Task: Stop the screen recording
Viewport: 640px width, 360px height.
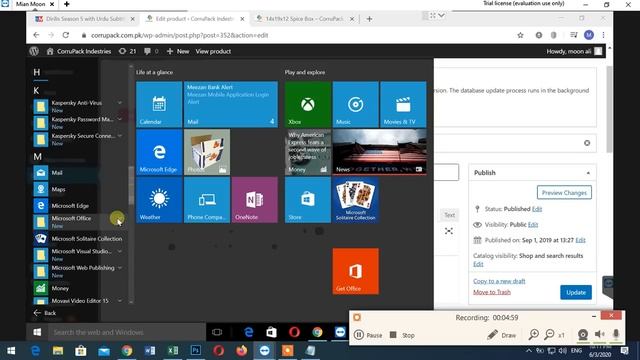Action: point(402,335)
